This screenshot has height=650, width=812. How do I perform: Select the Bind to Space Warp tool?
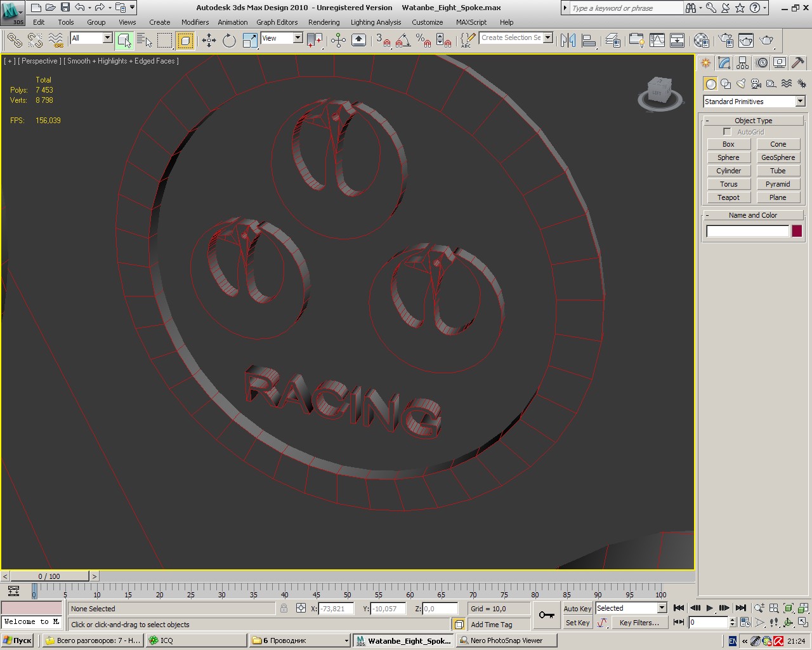pos(56,41)
